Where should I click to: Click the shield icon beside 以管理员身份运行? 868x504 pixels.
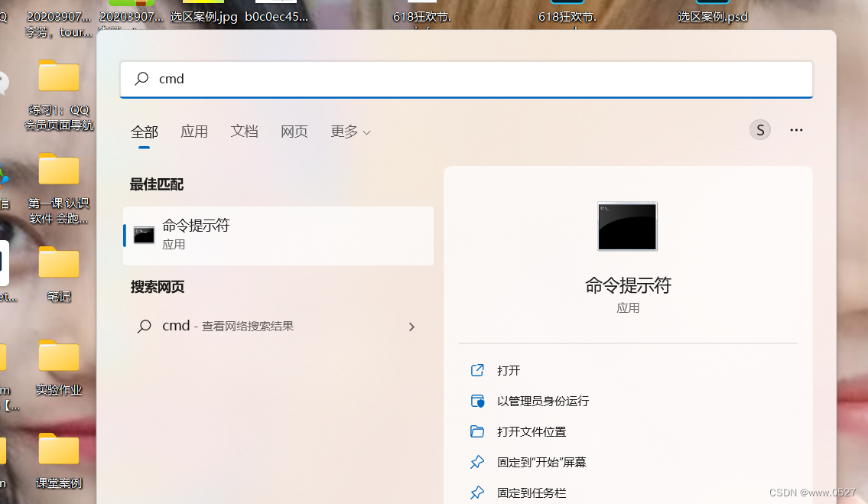[476, 400]
